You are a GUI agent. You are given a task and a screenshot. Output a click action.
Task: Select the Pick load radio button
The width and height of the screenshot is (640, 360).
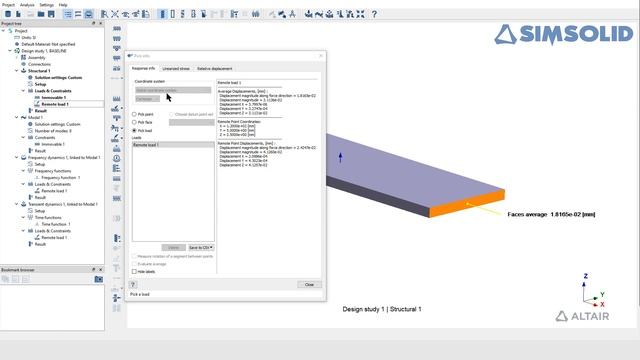click(134, 130)
